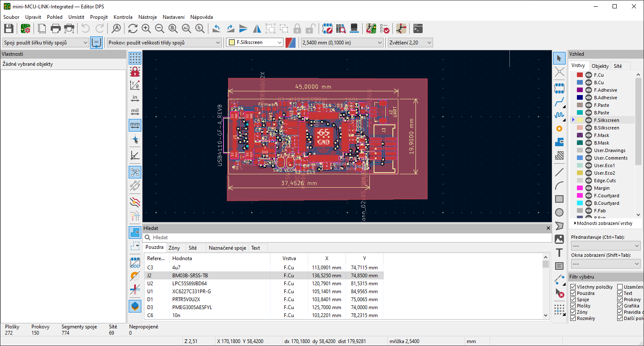Toggle the Zóny filter checkbox

click(x=573, y=312)
